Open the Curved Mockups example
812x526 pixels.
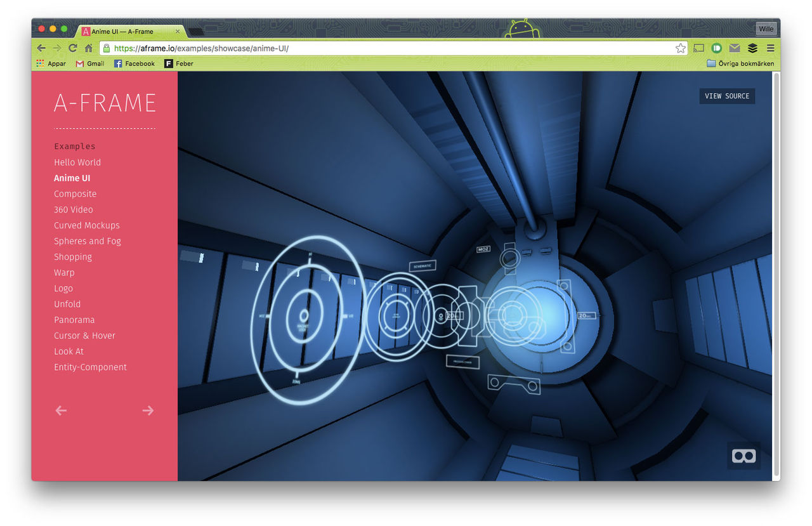click(87, 225)
